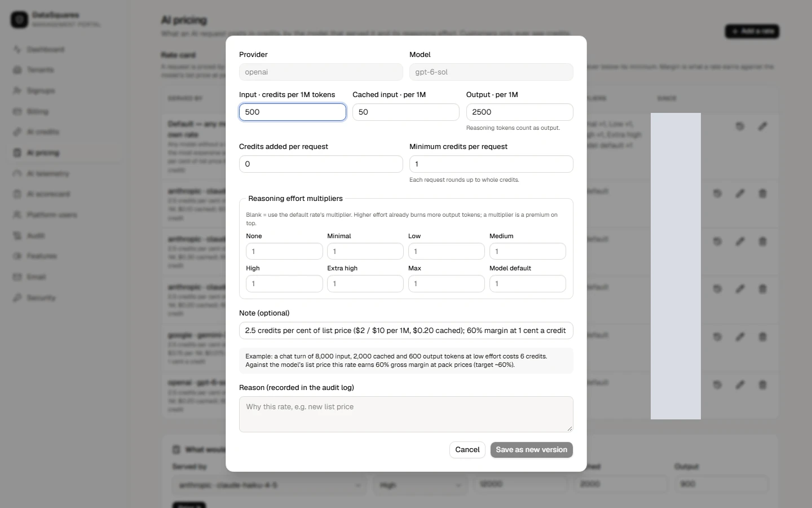Click the Tenants icon in the sidebar
Image resolution: width=812 pixels, height=508 pixels.
[x=17, y=70]
